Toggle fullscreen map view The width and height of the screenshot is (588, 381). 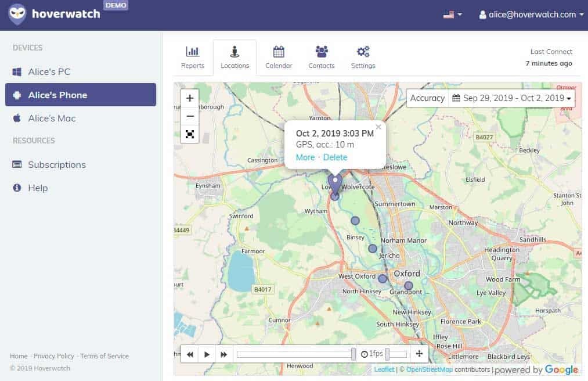click(190, 134)
